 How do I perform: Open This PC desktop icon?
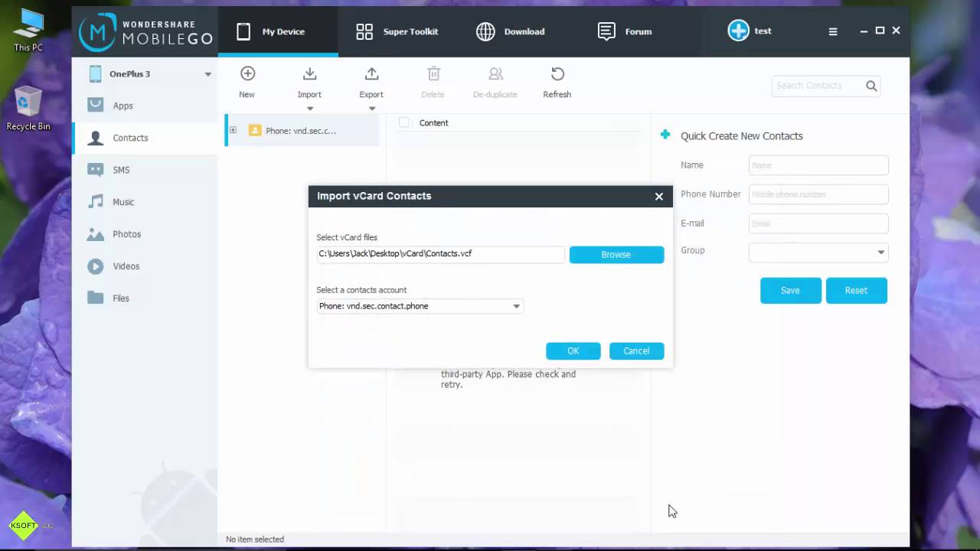click(28, 31)
